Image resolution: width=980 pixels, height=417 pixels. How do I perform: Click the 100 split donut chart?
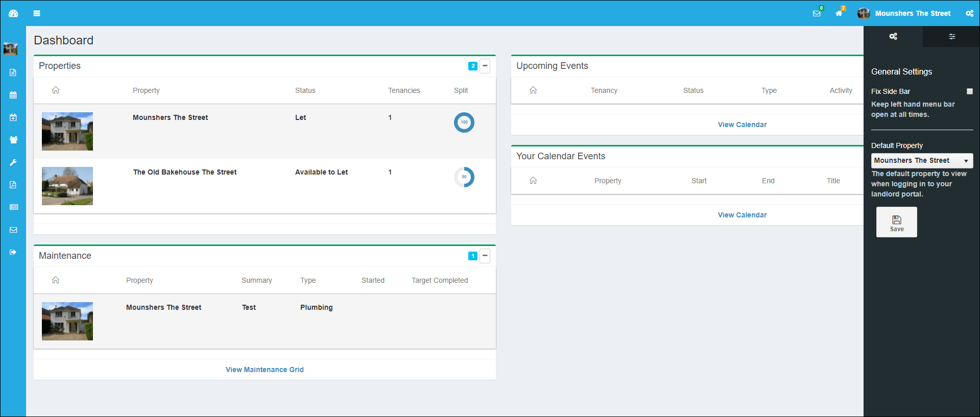tap(464, 122)
